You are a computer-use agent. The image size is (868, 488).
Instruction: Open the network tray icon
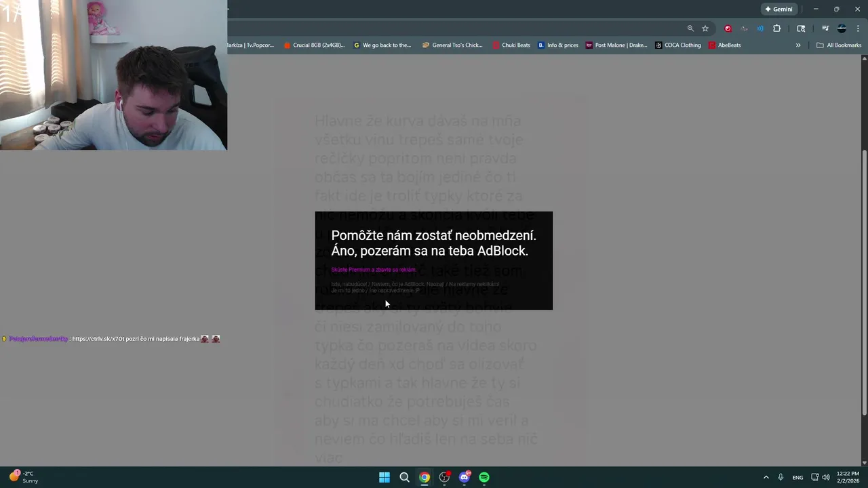[x=815, y=477]
